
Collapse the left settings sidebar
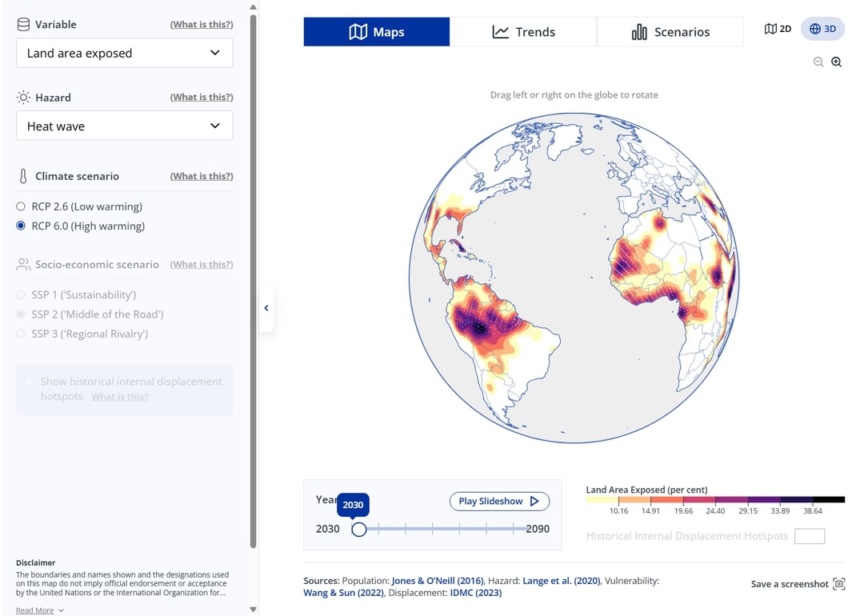tap(266, 307)
